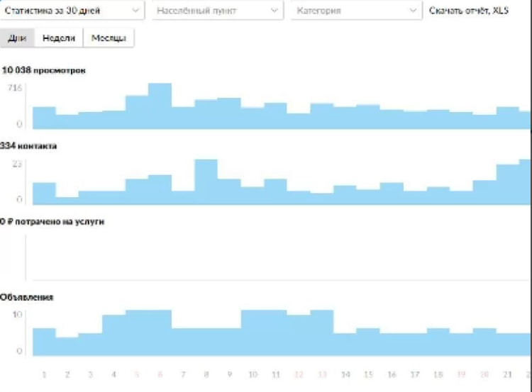Click the '10 038 просмотров' heading
Viewport: 532px width, 392px height.
click(x=43, y=70)
